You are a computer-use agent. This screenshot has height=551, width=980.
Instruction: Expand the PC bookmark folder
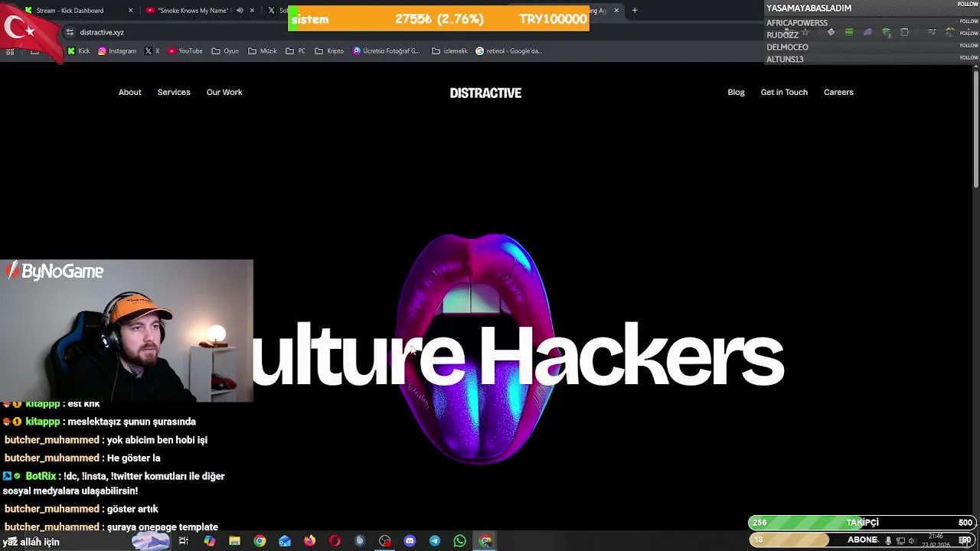coord(296,51)
